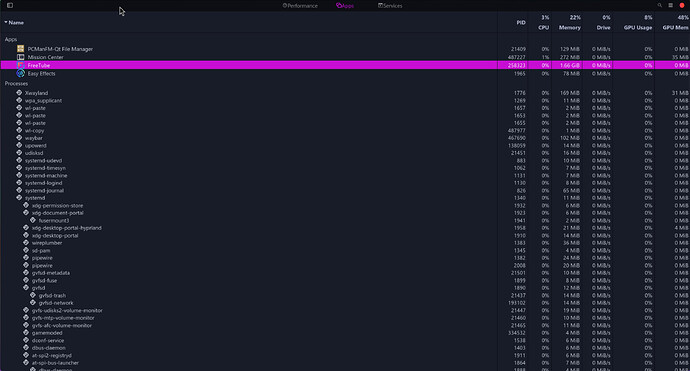
Task: Click the gvfsd-metadata process icon
Action: (x=26, y=272)
